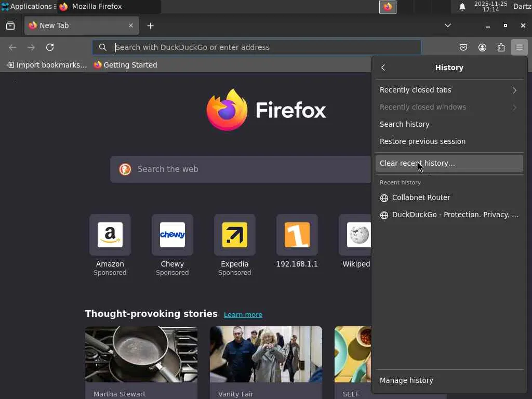Toggle the hamburger application menu
Viewport: 532px width, 399px height.
point(520,47)
